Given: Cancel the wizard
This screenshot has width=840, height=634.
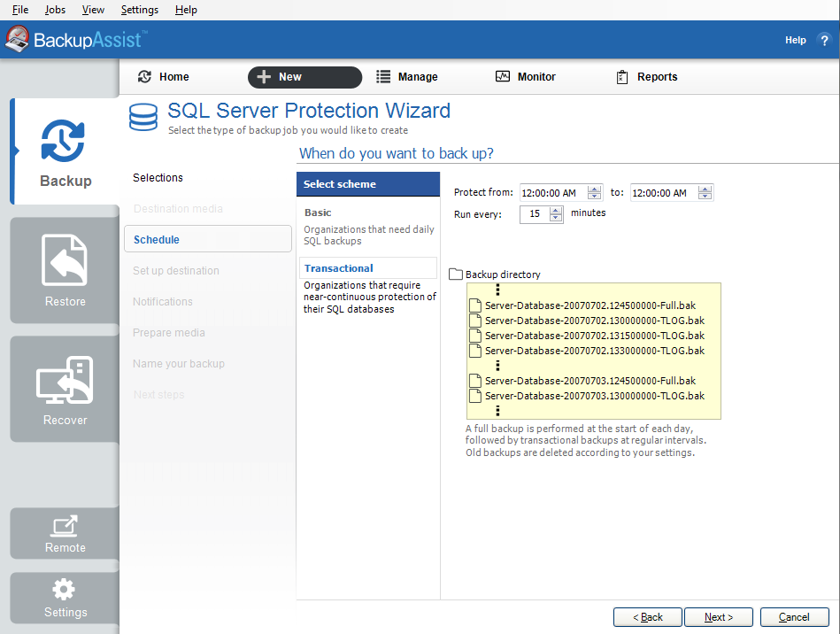Looking at the screenshot, I should coord(795,617).
